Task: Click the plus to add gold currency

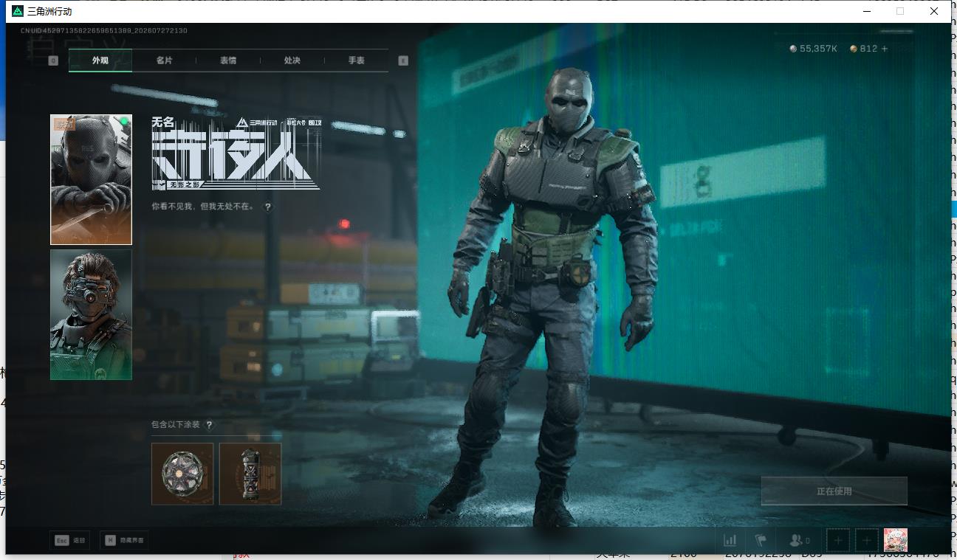Action: 885,49
